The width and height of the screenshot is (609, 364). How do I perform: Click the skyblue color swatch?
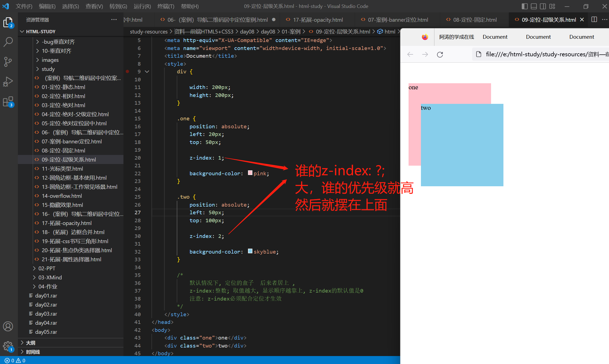point(250,251)
